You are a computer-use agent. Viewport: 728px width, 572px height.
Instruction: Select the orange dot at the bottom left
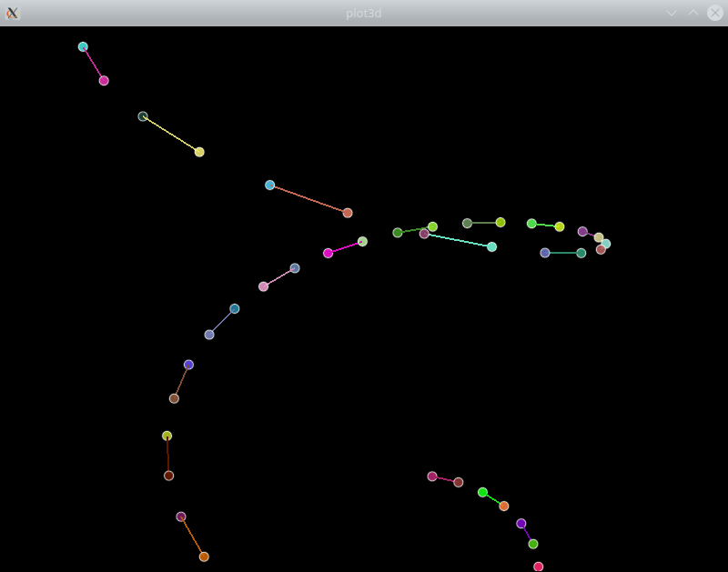pos(202,556)
